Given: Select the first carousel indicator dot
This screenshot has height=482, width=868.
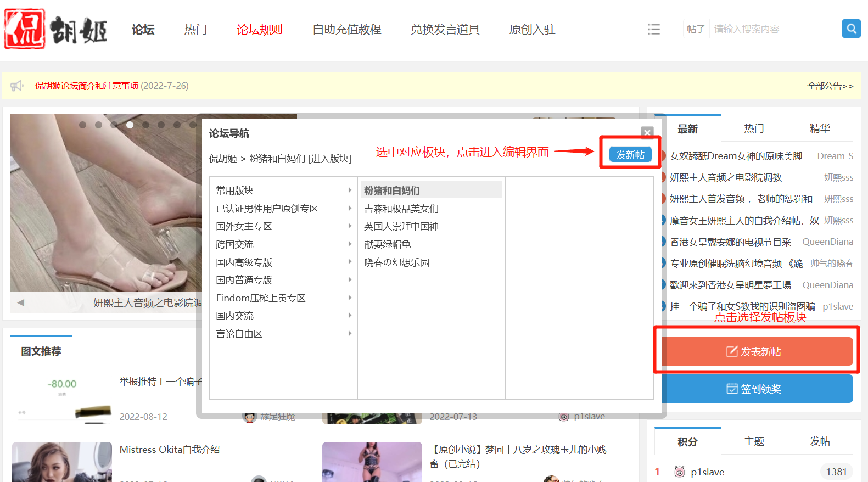Looking at the screenshot, I should pos(82,125).
